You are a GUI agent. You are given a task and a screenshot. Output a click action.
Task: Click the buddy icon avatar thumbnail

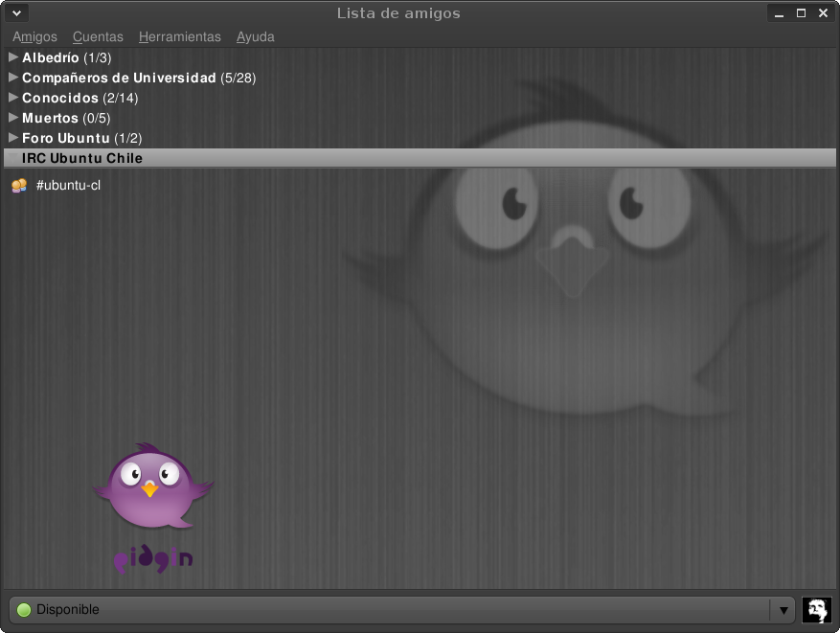[817, 610]
